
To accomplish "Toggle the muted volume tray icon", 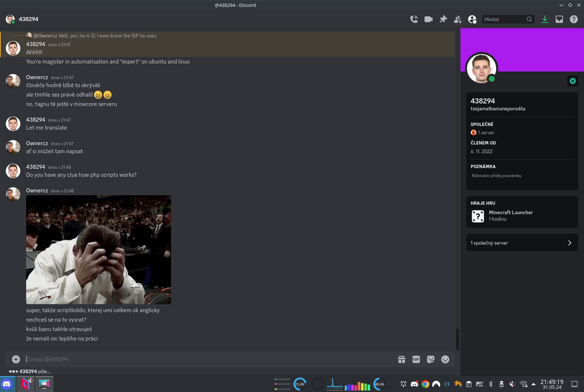I will 512,384.
